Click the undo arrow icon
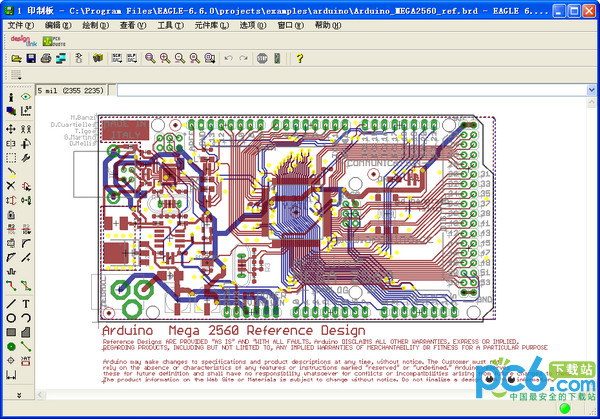Viewport: 600px width, 419px height. click(228, 59)
